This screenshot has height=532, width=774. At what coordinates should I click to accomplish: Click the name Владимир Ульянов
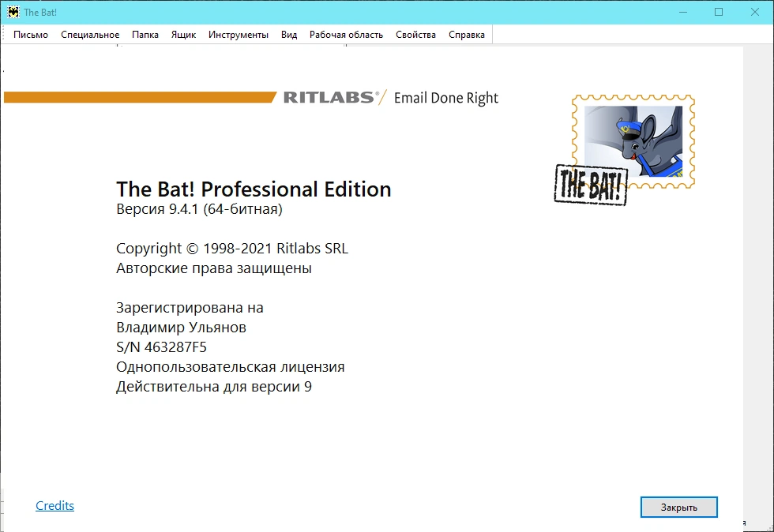[181, 328]
